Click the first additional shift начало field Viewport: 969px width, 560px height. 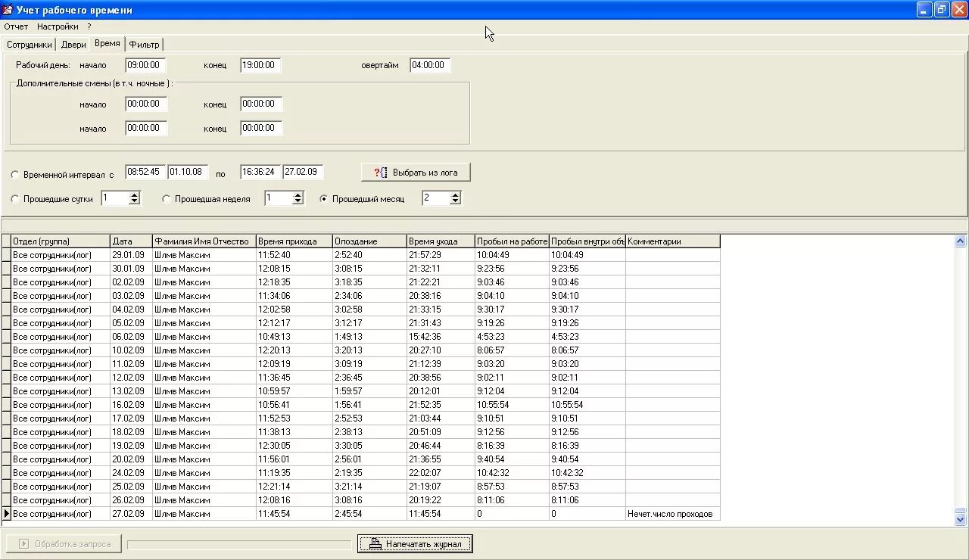coord(146,104)
